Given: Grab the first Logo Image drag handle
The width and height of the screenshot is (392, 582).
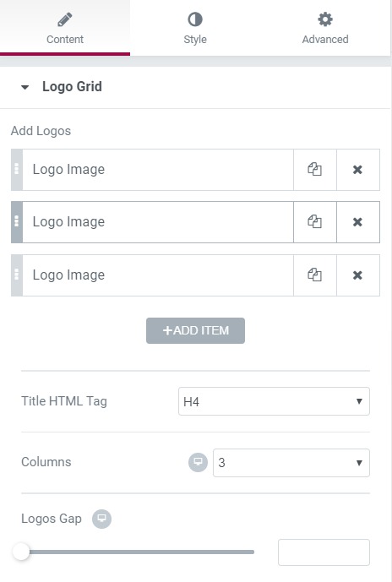Looking at the screenshot, I should click(x=17, y=170).
